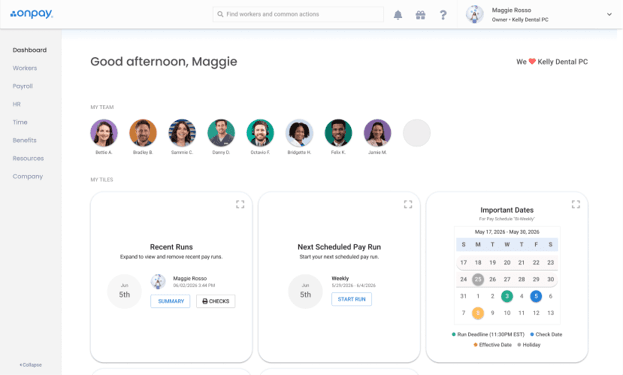The height and width of the screenshot is (375, 623).
Task: Focus the find workers search field
Action: click(x=298, y=14)
